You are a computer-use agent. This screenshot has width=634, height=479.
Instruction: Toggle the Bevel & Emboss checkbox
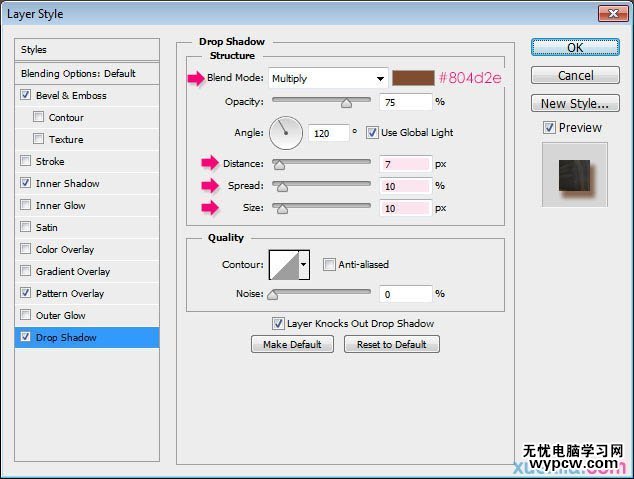[25, 95]
